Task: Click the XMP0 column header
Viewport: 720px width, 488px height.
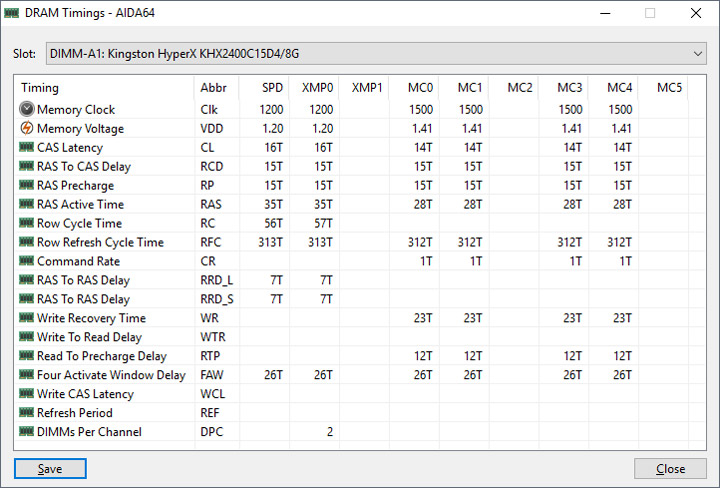Action: (x=317, y=88)
